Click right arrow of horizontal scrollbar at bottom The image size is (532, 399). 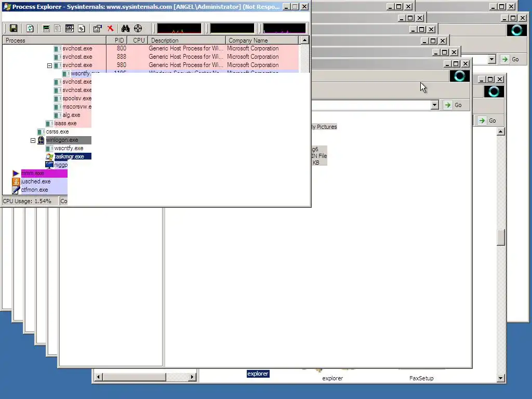(x=192, y=377)
